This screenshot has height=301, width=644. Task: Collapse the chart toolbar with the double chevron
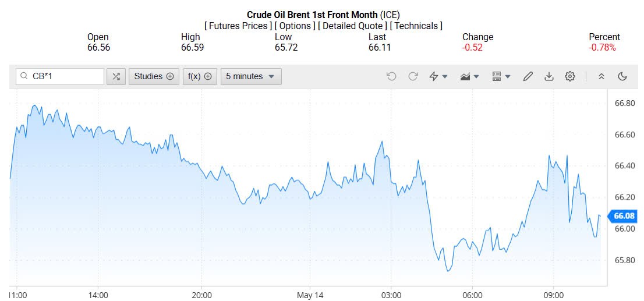point(601,76)
